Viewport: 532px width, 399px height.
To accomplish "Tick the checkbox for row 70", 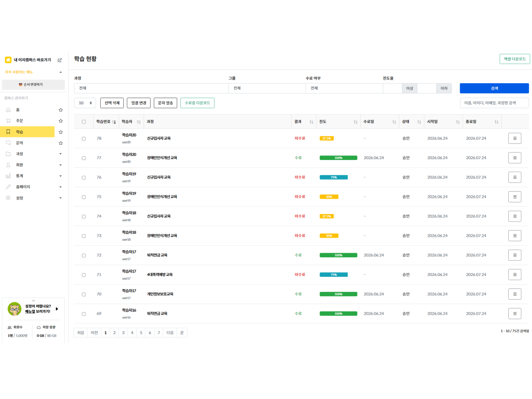I will coord(84,294).
